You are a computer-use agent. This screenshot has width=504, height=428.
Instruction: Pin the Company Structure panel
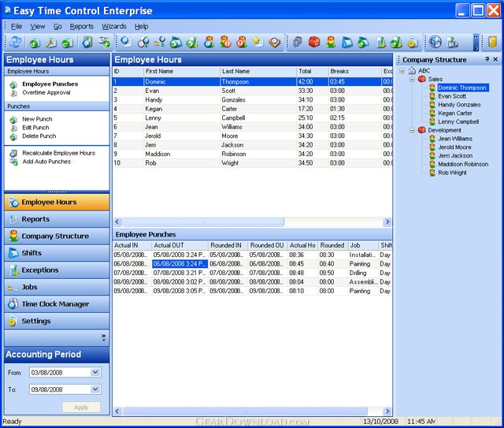487,59
